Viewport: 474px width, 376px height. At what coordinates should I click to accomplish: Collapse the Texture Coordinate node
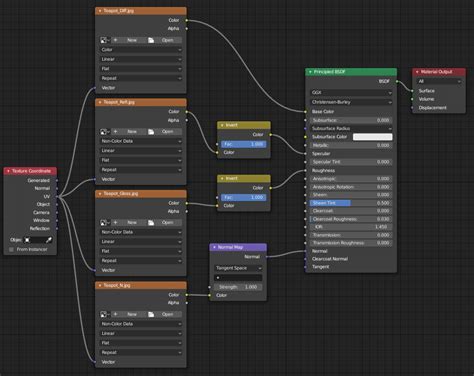coord(8,171)
